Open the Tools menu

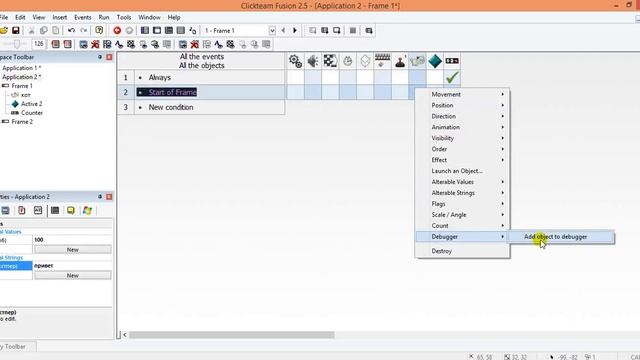124,18
